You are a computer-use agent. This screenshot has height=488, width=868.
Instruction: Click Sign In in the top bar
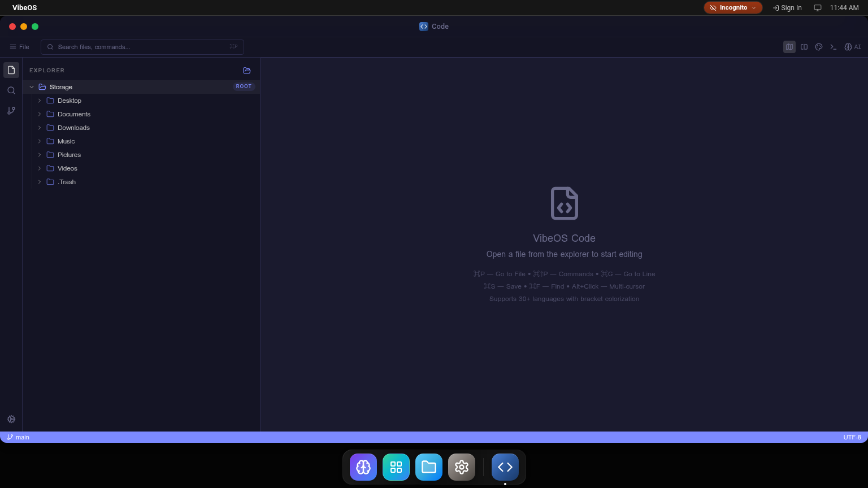coord(787,8)
